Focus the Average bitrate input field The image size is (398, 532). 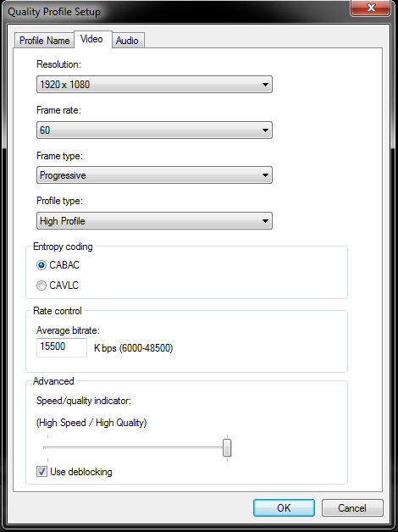point(62,347)
